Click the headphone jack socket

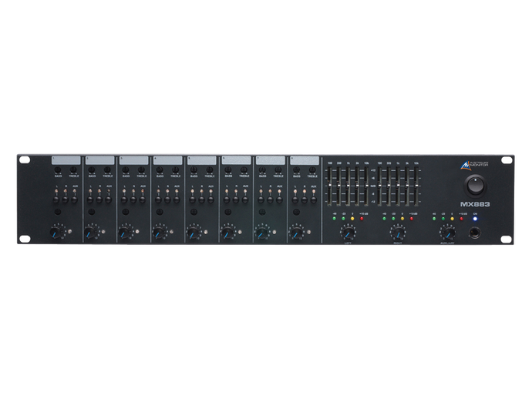(x=475, y=233)
